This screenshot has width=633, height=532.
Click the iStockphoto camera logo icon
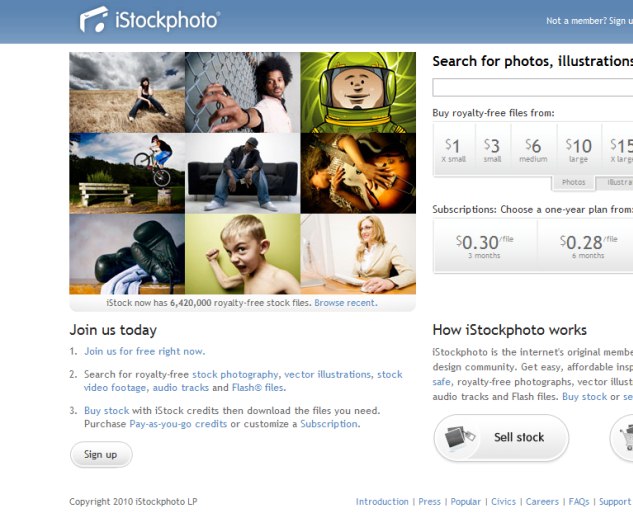pos(94,19)
